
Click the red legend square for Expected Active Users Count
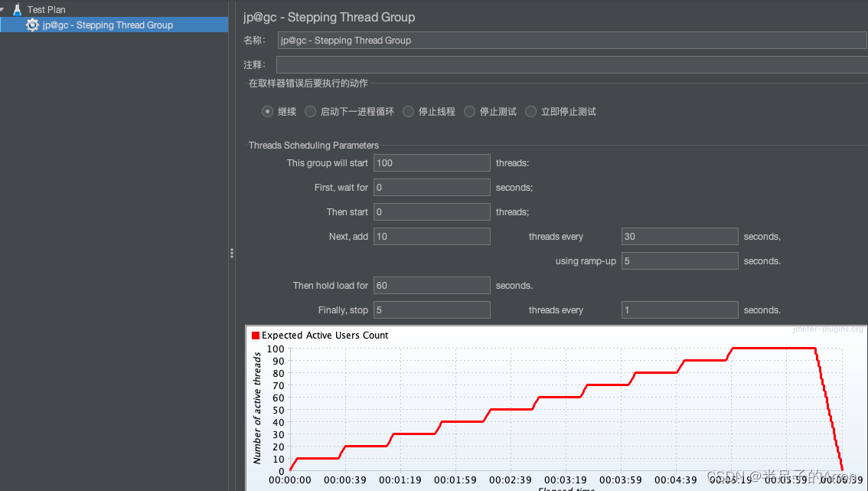pyautogui.click(x=255, y=335)
